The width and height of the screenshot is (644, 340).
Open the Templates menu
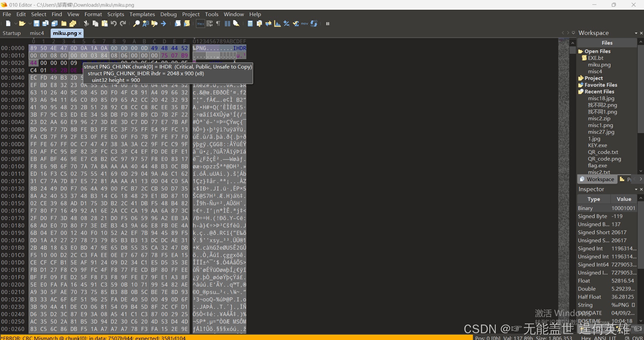point(142,14)
